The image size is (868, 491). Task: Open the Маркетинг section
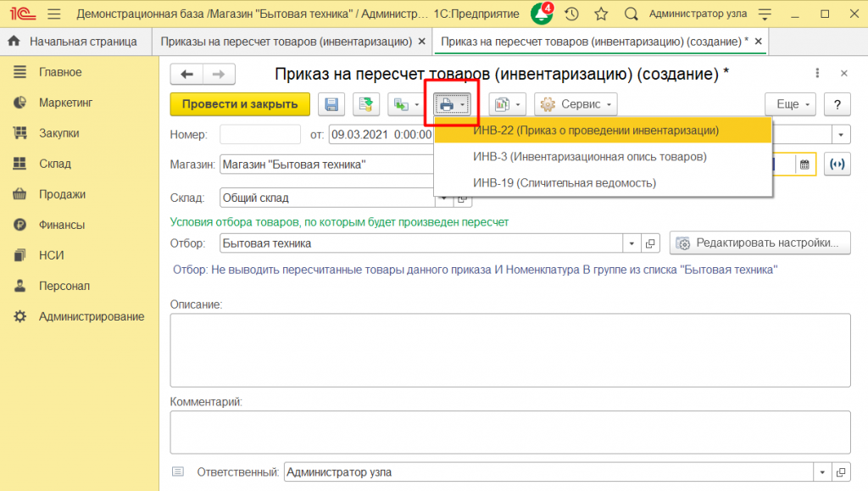(x=65, y=103)
